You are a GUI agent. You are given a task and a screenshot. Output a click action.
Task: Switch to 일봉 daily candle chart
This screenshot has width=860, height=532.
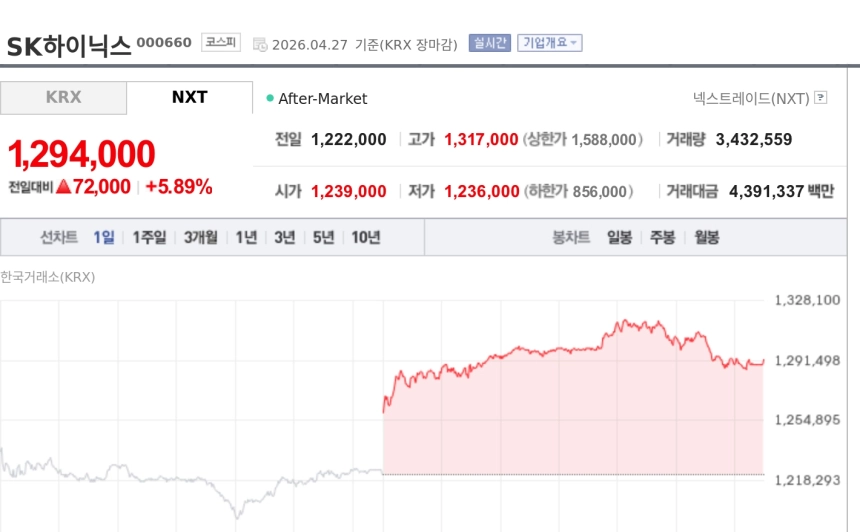tap(619, 238)
